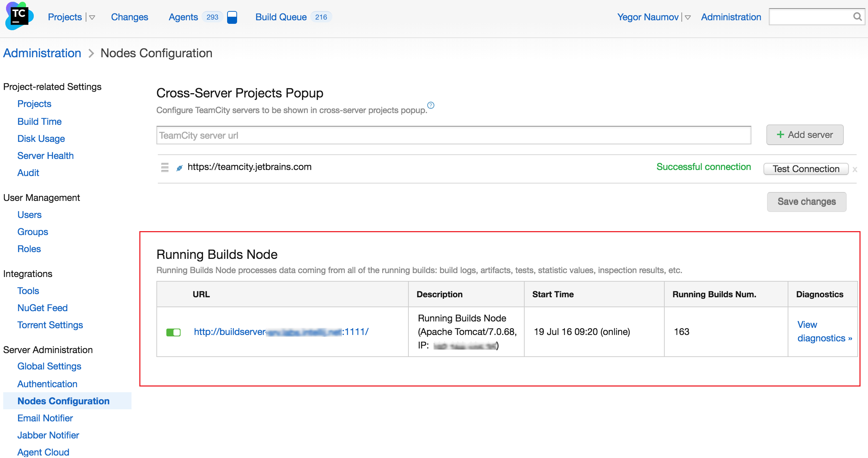The height and width of the screenshot is (458, 868).
Task: Select the Nodes Configuration sidebar item
Action: [64, 400]
